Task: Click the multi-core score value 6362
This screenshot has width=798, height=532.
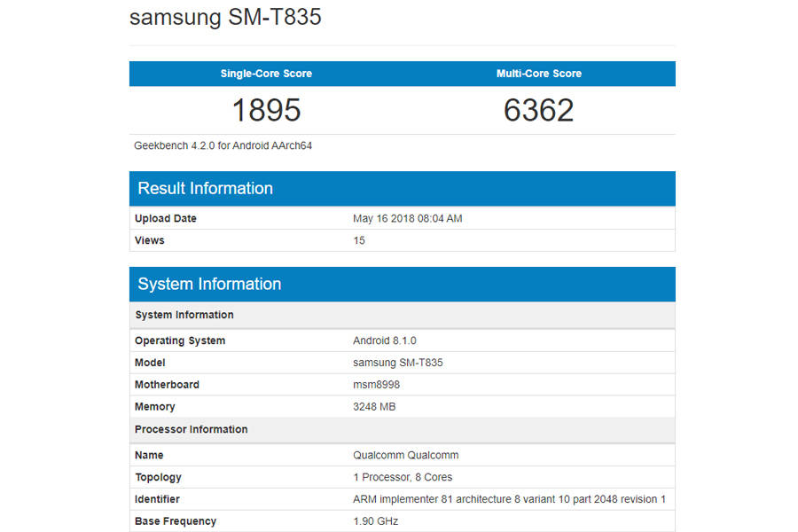Action: point(538,110)
